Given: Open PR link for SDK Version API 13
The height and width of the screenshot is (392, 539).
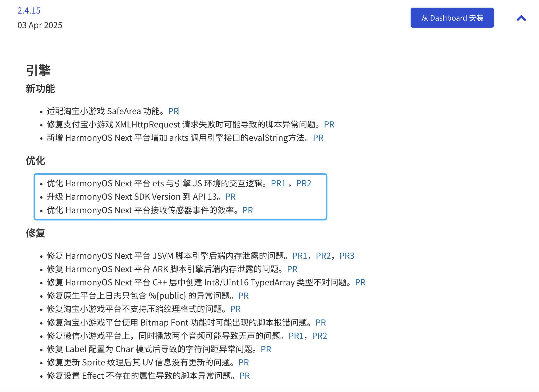Looking at the screenshot, I should pyautogui.click(x=230, y=197).
